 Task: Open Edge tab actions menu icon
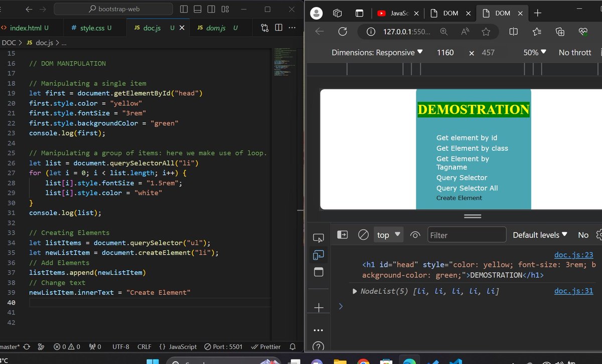[x=359, y=13]
